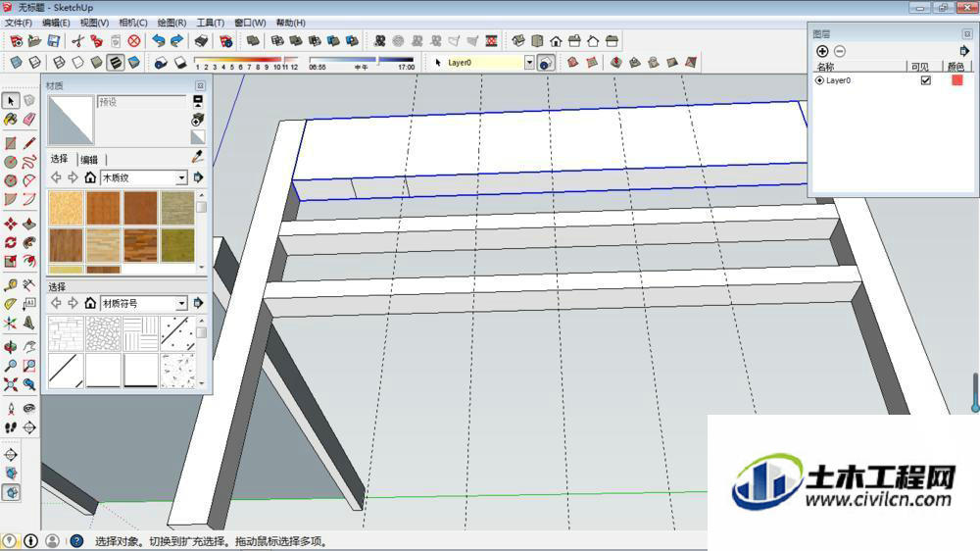Choose the Pan hand tool
This screenshot has height=551, width=980.
(x=28, y=347)
